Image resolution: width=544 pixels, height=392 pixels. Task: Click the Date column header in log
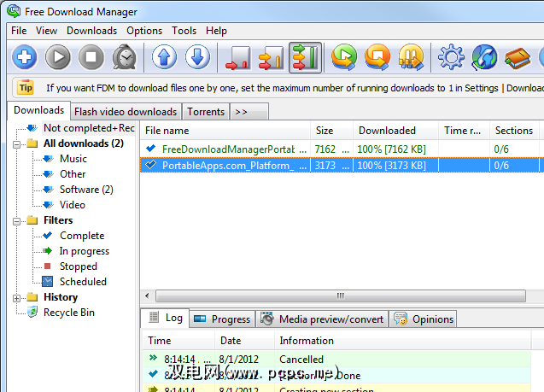click(x=244, y=340)
